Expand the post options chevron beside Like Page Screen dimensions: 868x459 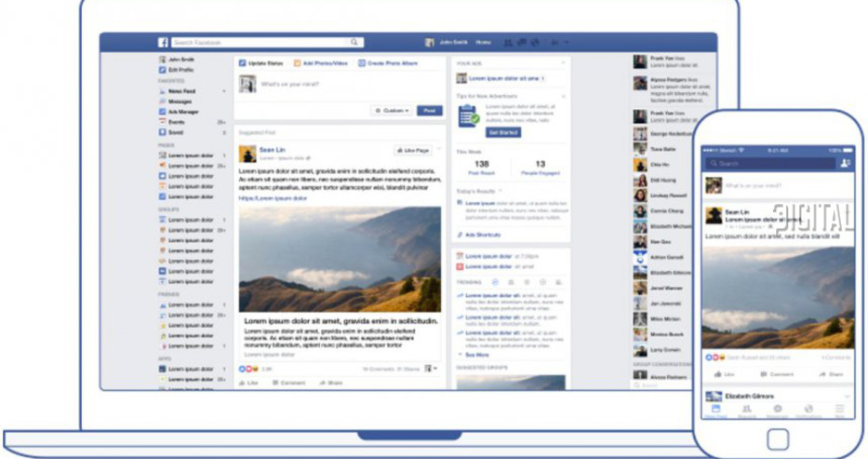point(439,149)
